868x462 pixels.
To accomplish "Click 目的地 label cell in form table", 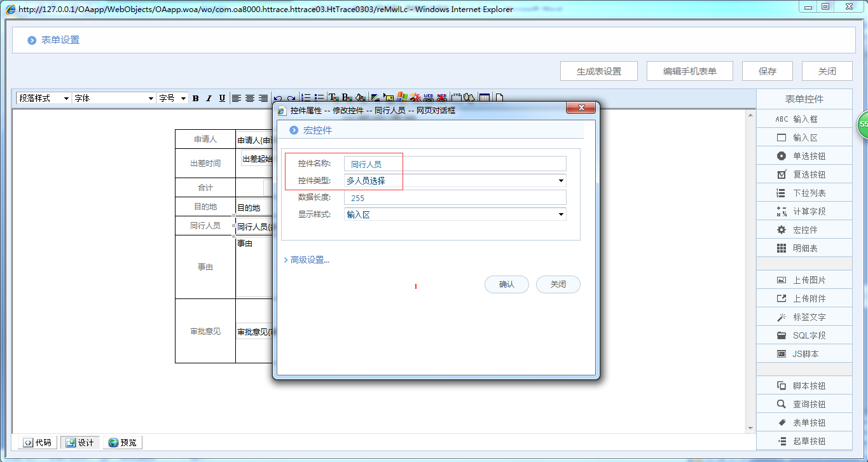I will pos(205,207).
